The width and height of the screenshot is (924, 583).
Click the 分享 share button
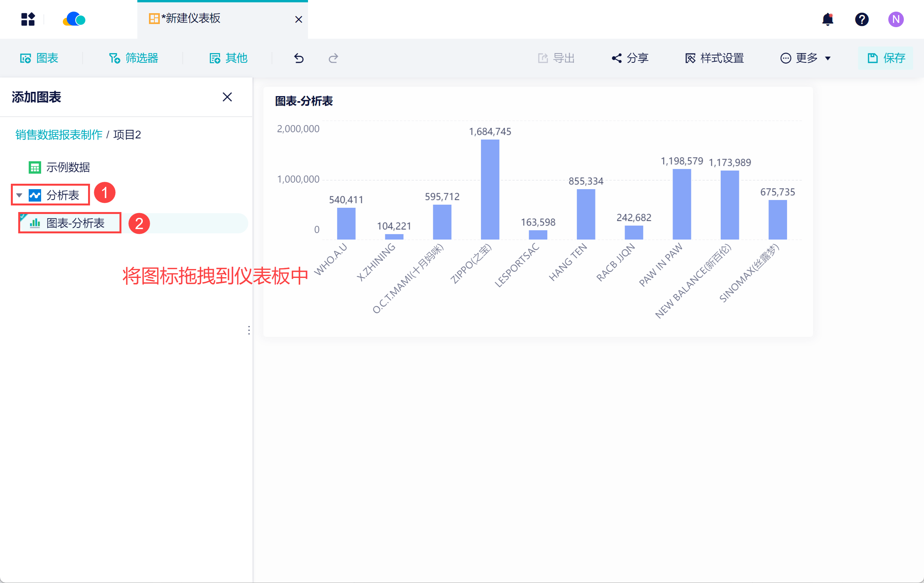pyautogui.click(x=630, y=58)
